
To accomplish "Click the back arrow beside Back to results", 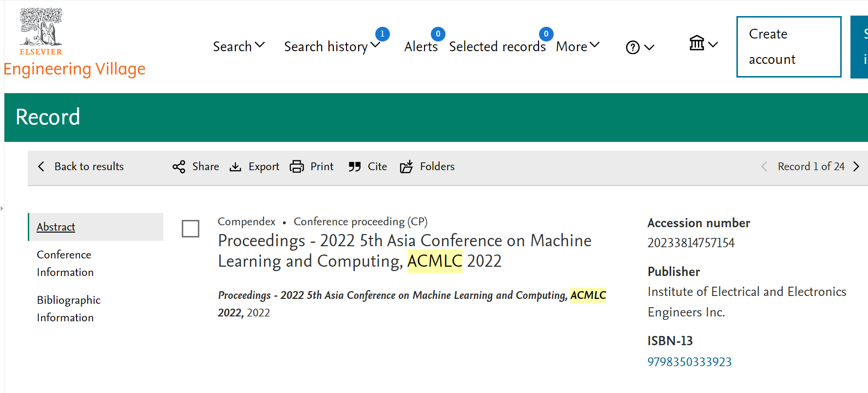I will click(41, 167).
